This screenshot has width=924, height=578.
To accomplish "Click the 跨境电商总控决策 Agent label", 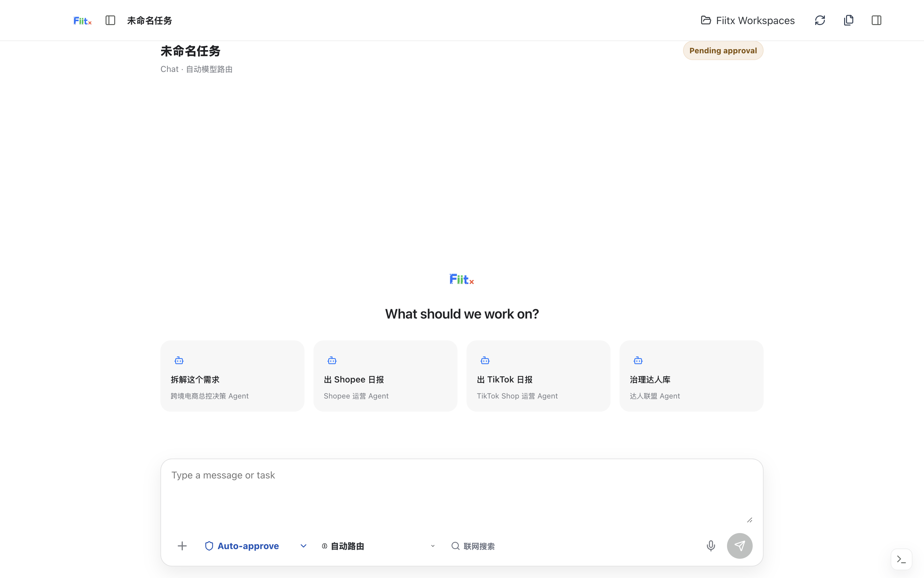I will 210,396.
